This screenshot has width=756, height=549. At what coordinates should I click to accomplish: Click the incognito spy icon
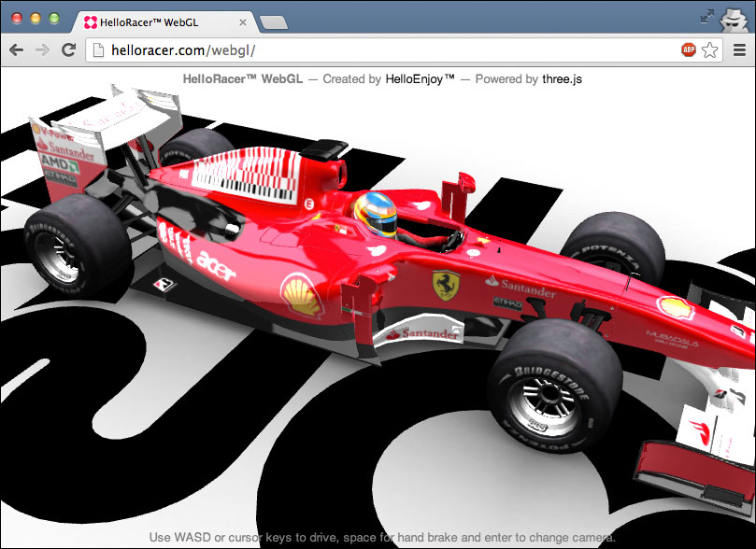pyautogui.click(x=734, y=21)
